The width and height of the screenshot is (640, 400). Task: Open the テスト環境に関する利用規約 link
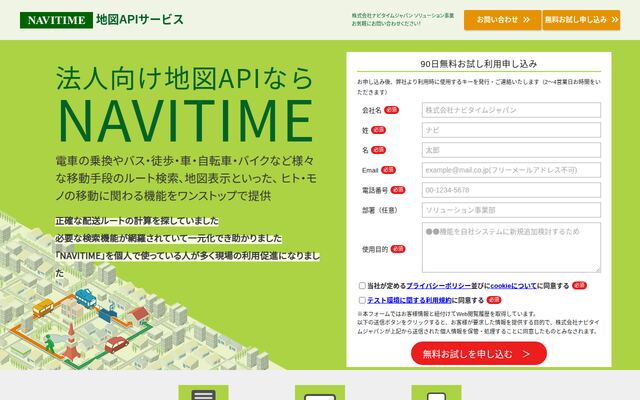(409, 300)
